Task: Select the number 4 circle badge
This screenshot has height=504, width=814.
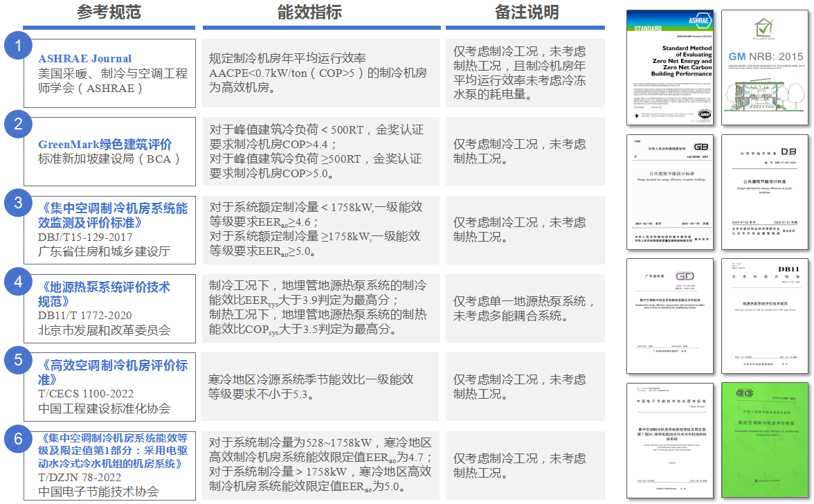Action: coord(19,281)
